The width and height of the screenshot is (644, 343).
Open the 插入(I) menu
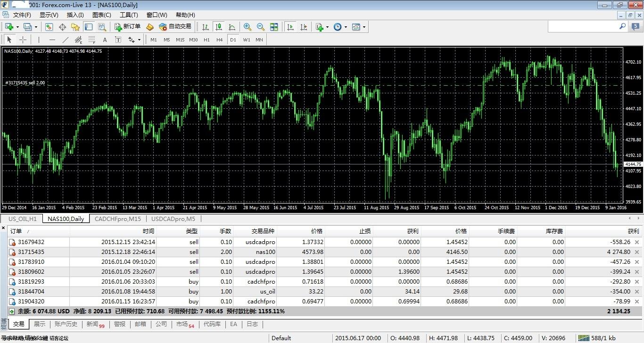75,15
